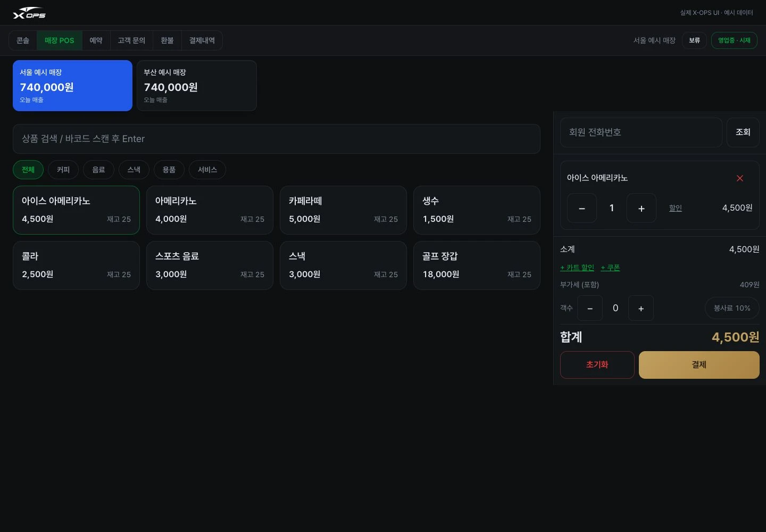Open the 환불 tab

[x=167, y=40]
